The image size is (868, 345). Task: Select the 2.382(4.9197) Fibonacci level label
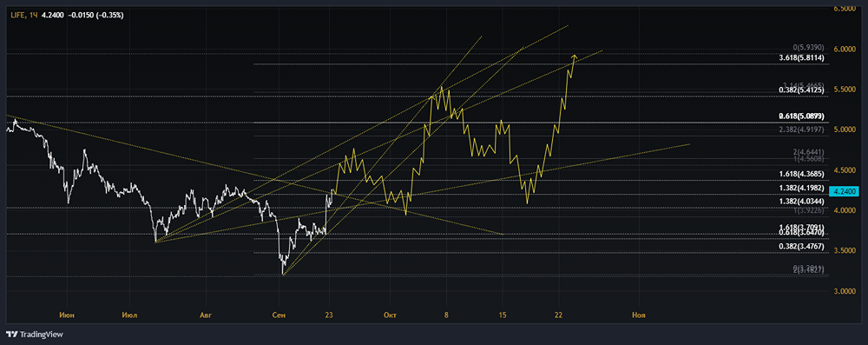(x=802, y=129)
